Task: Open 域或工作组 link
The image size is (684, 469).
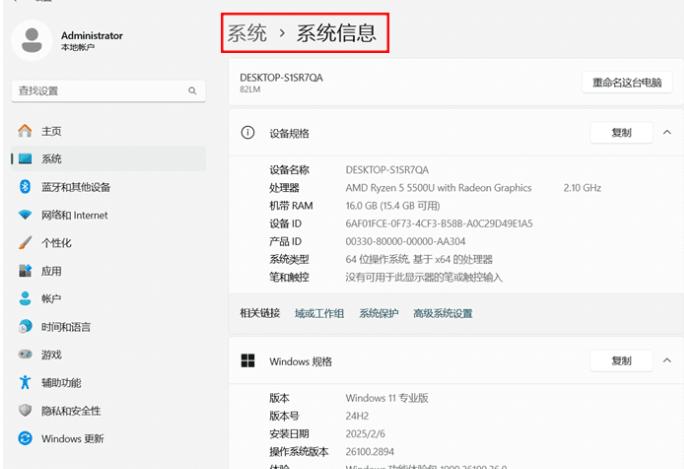Action: coord(319,313)
